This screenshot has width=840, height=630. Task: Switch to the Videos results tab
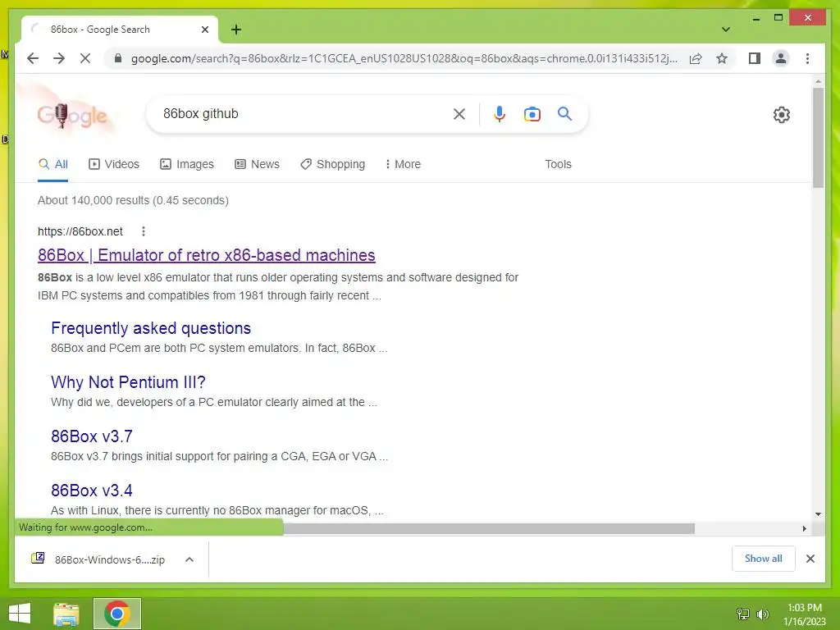pyautogui.click(x=113, y=164)
